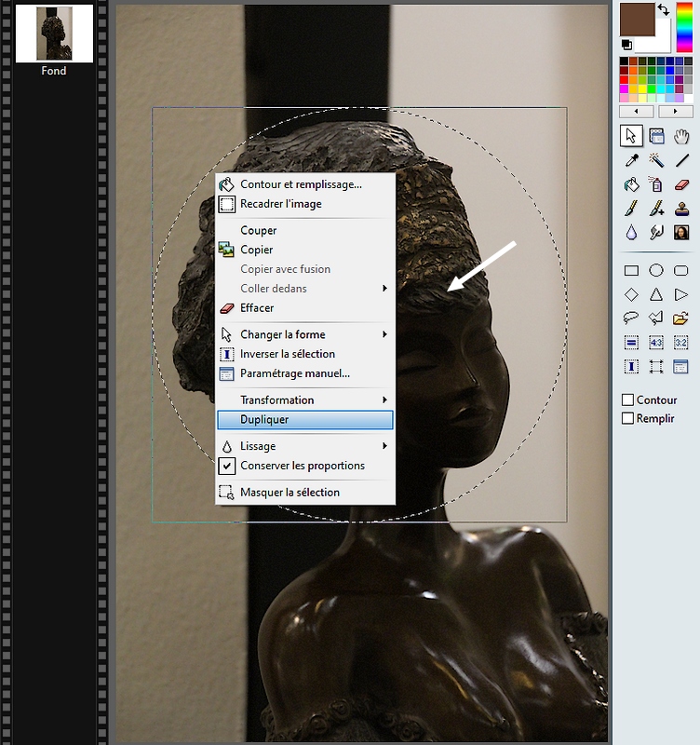Select the paint bucket tool in palette

pyautogui.click(x=631, y=184)
